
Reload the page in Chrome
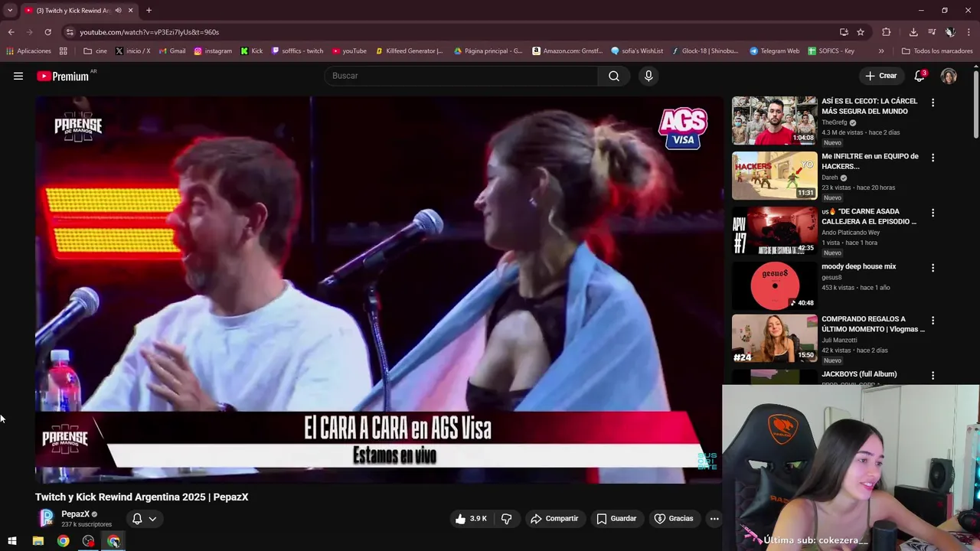pyautogui.click(x=47, y=32)
